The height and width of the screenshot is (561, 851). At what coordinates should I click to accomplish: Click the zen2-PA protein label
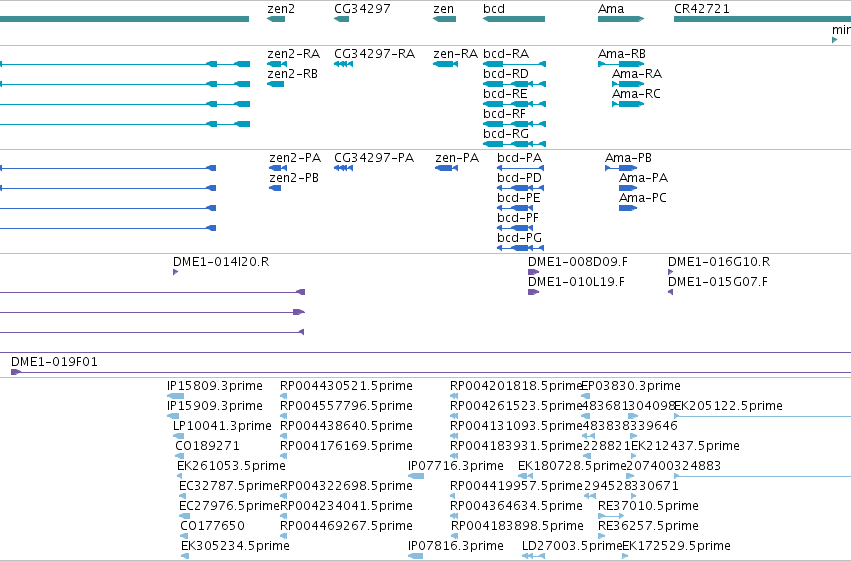click(295, 158)
